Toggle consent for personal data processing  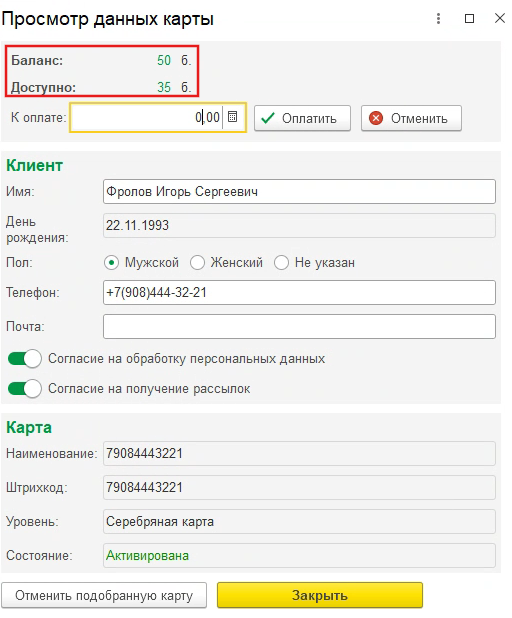[24, 359]
